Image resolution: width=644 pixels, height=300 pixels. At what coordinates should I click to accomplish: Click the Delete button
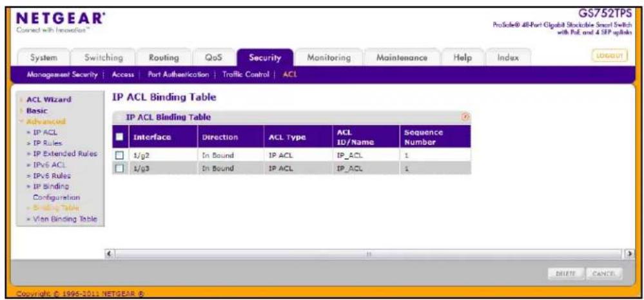(x=567, y=274)
